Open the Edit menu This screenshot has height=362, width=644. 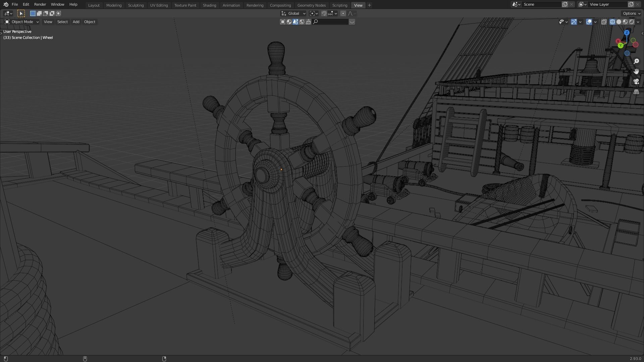click(x=26, y=4)
